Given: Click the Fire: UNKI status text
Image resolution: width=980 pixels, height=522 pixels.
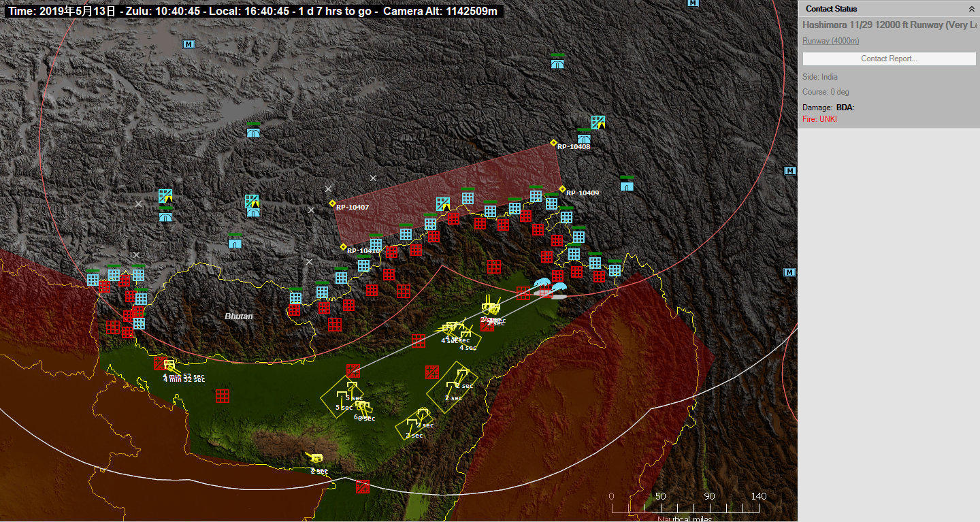Looking at the screenshot, I should 819,119.
